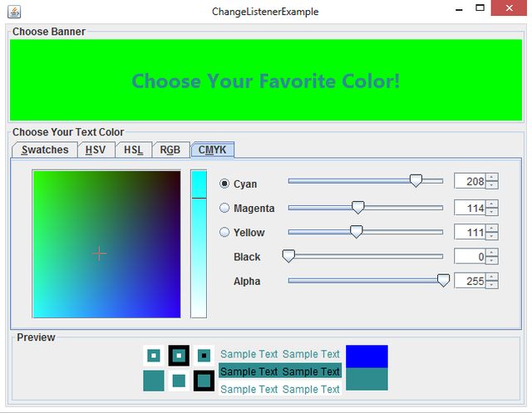Increase Alpha value with up arrow
This screenshot has height=413, width=532.
coord(491,277)
